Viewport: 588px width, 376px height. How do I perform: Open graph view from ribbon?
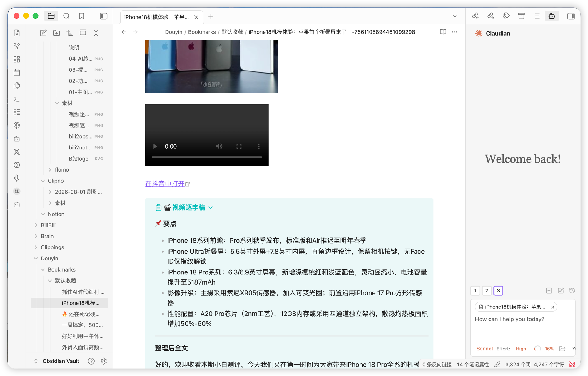coord(17,46)
